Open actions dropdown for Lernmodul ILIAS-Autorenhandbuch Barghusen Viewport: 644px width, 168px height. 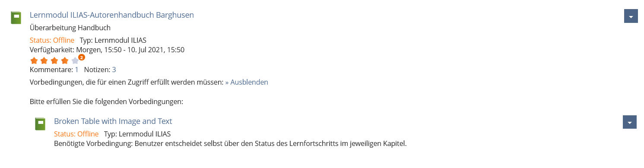pyautogui.click(x=631, y=16)
